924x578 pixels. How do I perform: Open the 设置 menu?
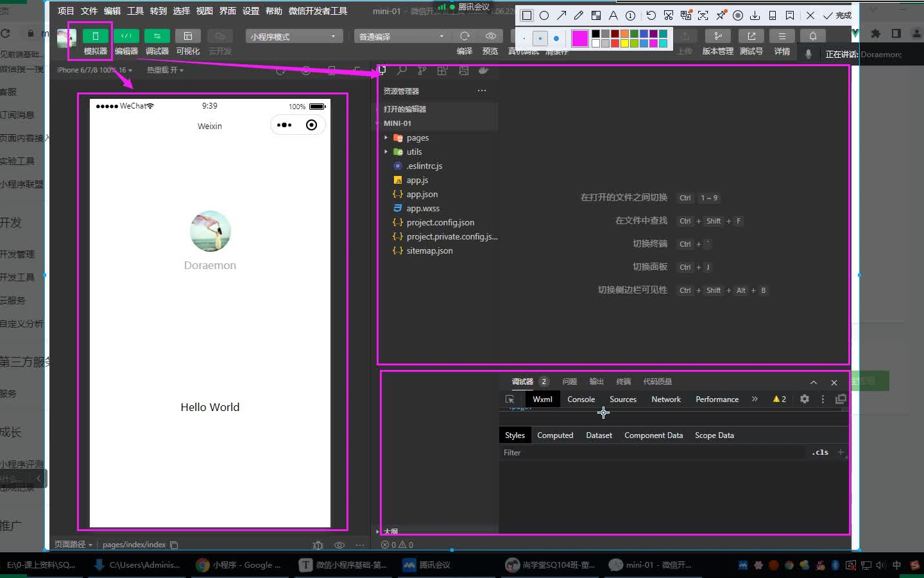[251, 11]
